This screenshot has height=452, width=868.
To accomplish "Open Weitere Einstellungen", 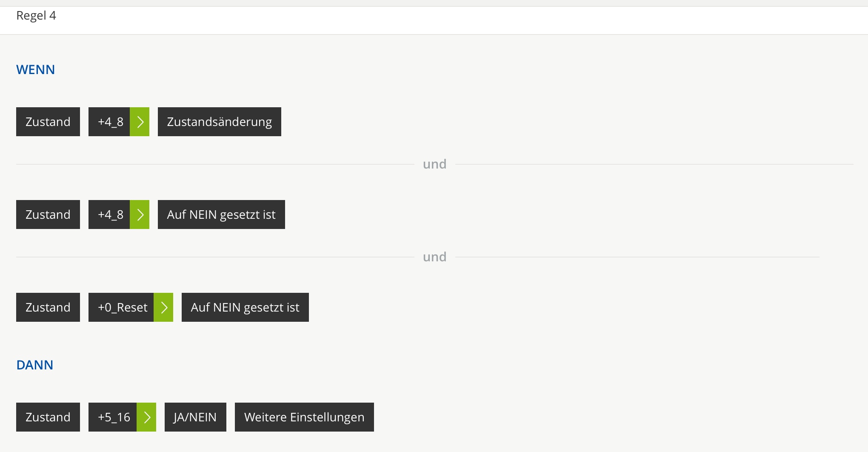I will point(304,417).
